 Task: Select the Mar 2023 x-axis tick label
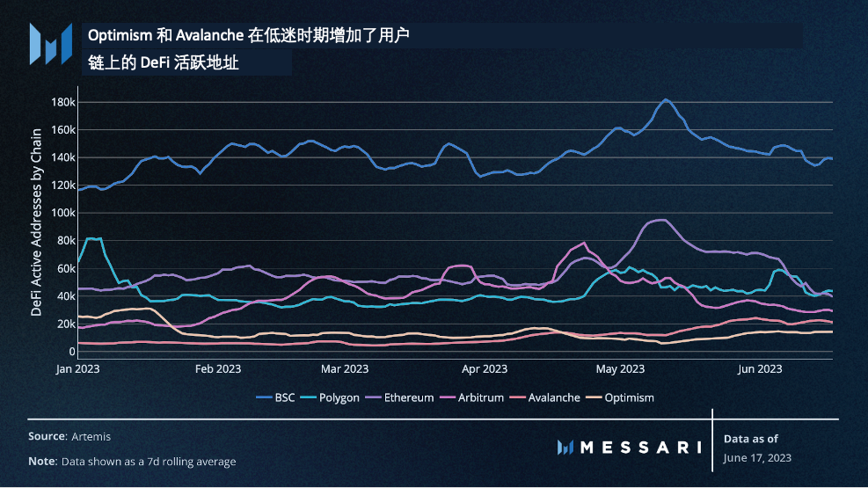[345, 368]
